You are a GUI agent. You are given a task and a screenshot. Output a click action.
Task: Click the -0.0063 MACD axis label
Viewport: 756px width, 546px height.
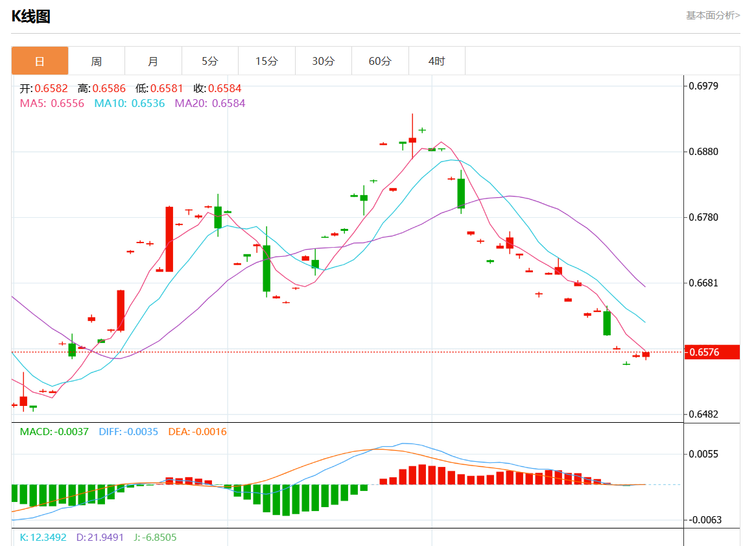click(704, 519)
